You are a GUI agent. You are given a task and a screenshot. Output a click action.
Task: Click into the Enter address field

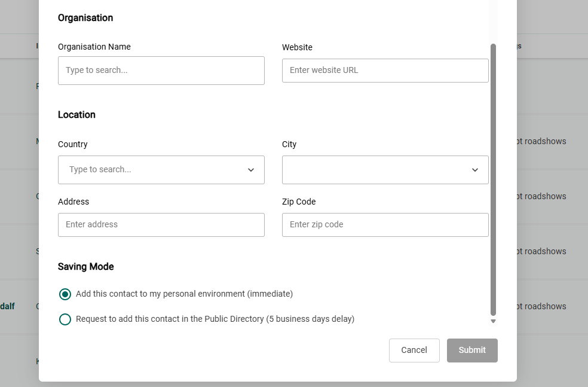click(x=161, y=225)
